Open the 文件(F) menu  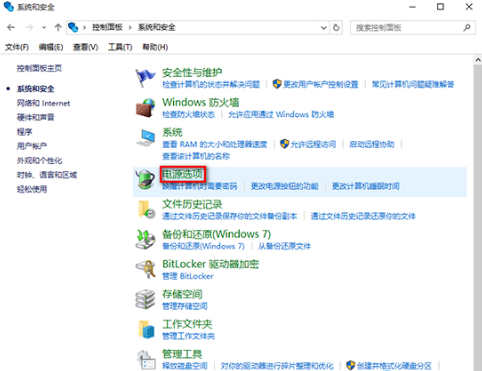[17, 47]
